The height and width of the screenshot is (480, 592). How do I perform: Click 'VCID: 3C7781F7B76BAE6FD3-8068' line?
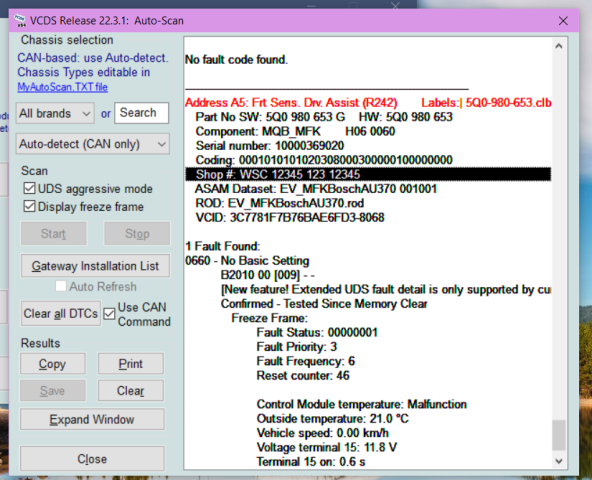pyautogui.click(x=290, y=218)
